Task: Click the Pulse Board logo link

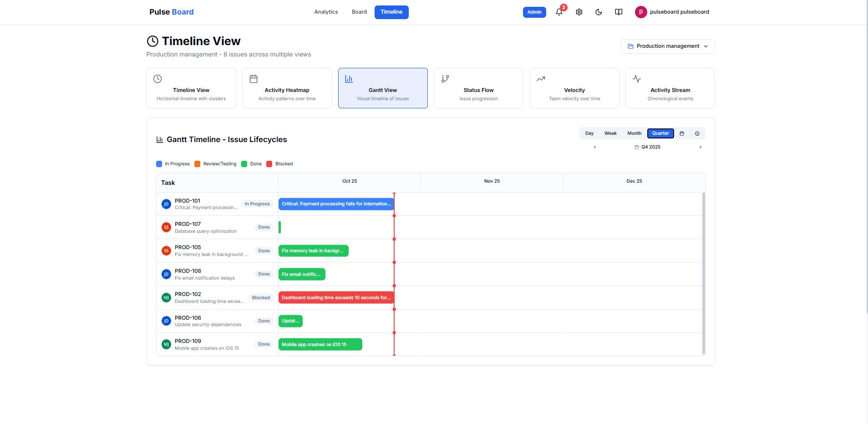Action: [172, 12]
